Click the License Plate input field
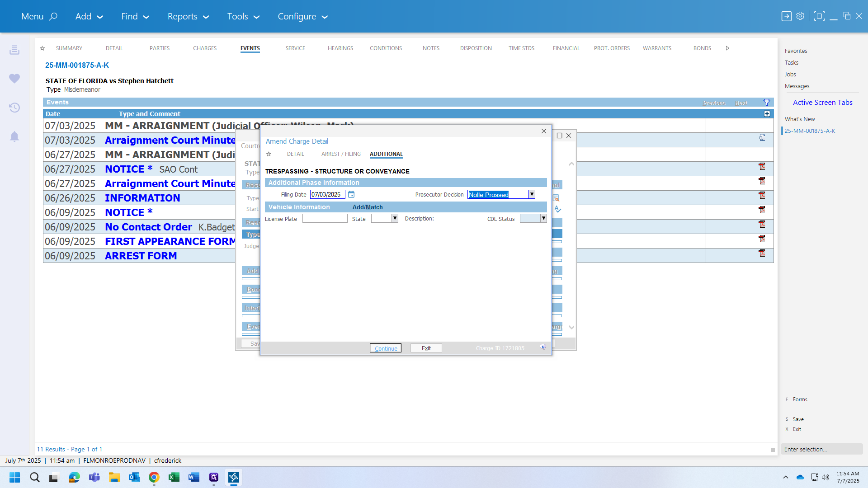 (x=325, y=219)
